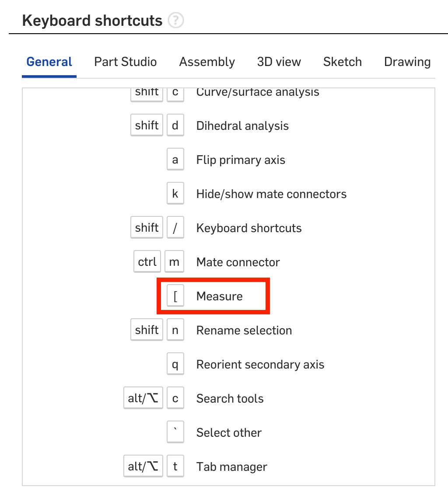Click the 'a' key for Flip primary axis
Image resolution: width=448 pixels, height=494 pixels.
[175, 160]
